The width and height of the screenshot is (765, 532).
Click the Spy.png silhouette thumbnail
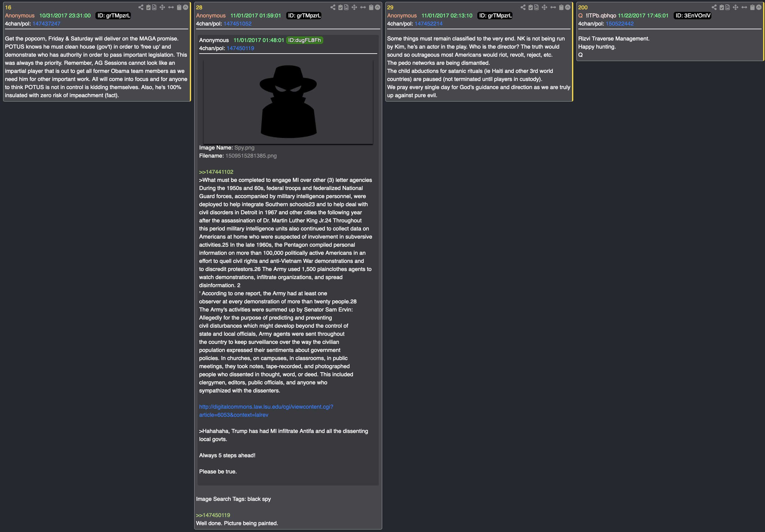288,102
